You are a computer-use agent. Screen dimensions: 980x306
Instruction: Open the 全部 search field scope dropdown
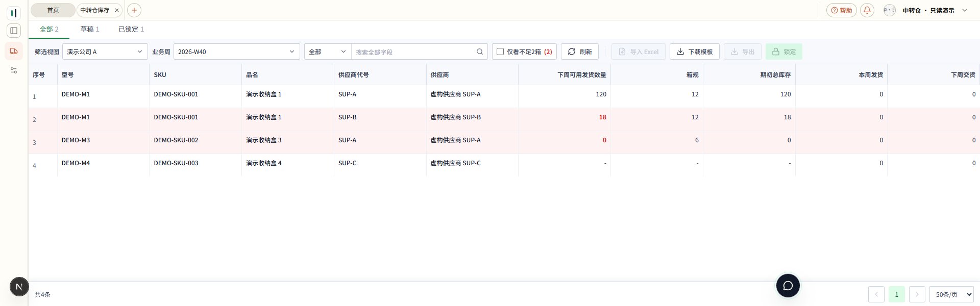328,52
